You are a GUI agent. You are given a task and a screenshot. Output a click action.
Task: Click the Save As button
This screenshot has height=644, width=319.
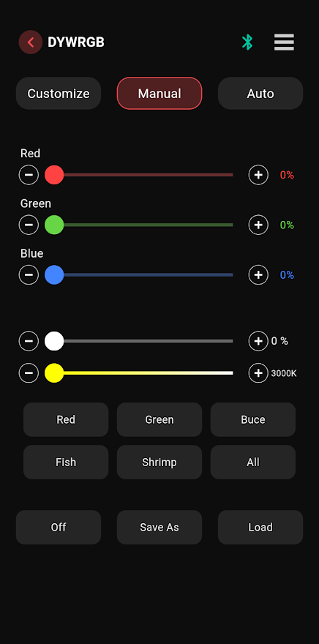tap(159, 528)
